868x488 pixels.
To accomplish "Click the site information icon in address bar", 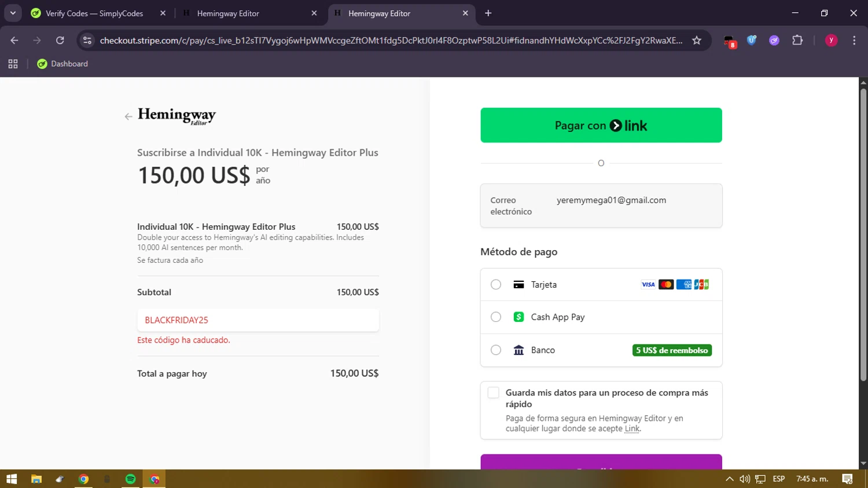I will [87, 40].
